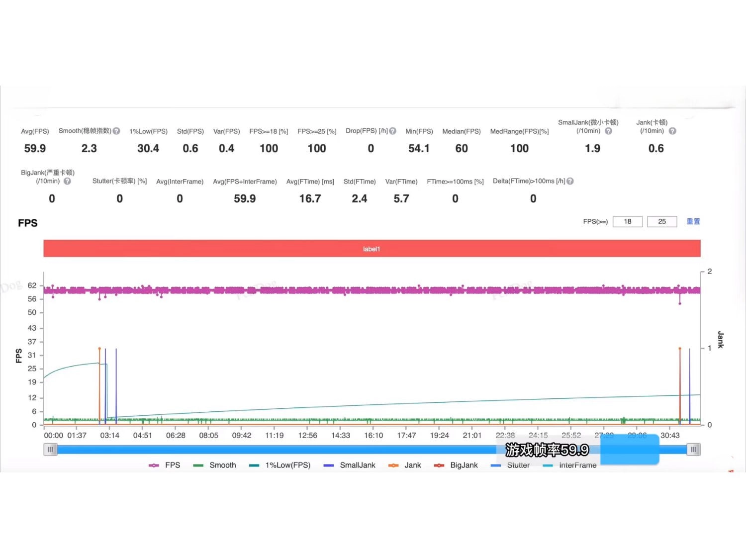Click the 11:19 time axis label
746x560 pixels.
pyautogui.click(x=275, y=436)
